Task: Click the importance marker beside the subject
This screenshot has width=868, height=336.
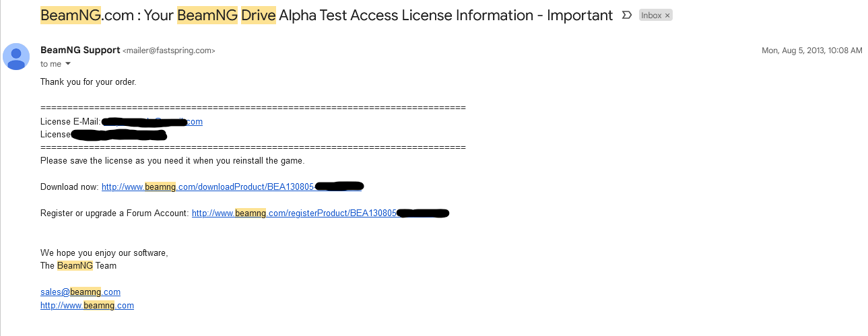Action: (x=626, y=15)
